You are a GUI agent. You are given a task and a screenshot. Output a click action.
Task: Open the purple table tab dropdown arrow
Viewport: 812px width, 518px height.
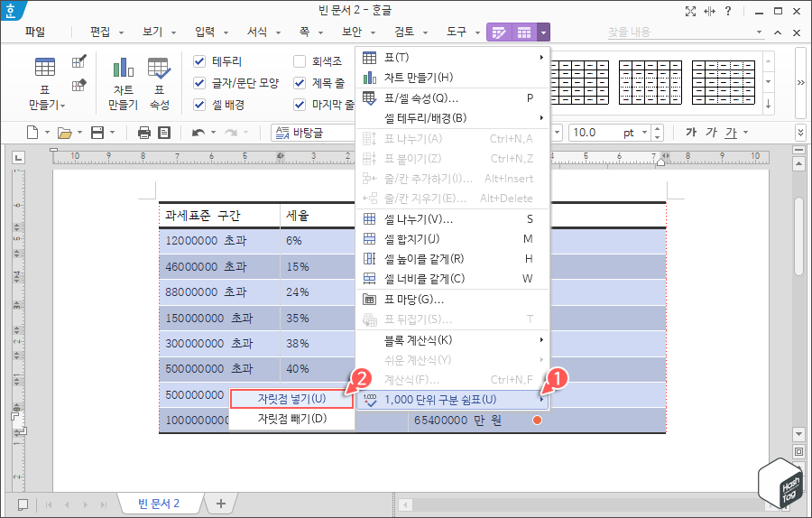tap(543, 32)
